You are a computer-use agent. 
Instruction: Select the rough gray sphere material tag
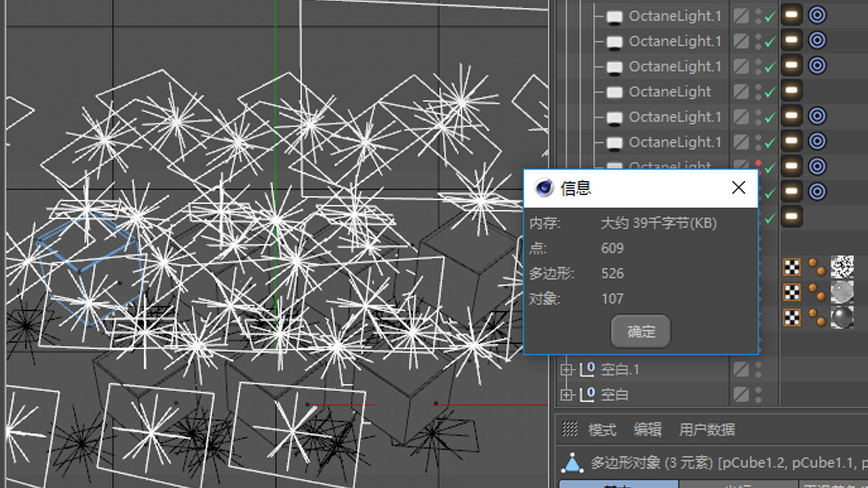click(842, 292)
